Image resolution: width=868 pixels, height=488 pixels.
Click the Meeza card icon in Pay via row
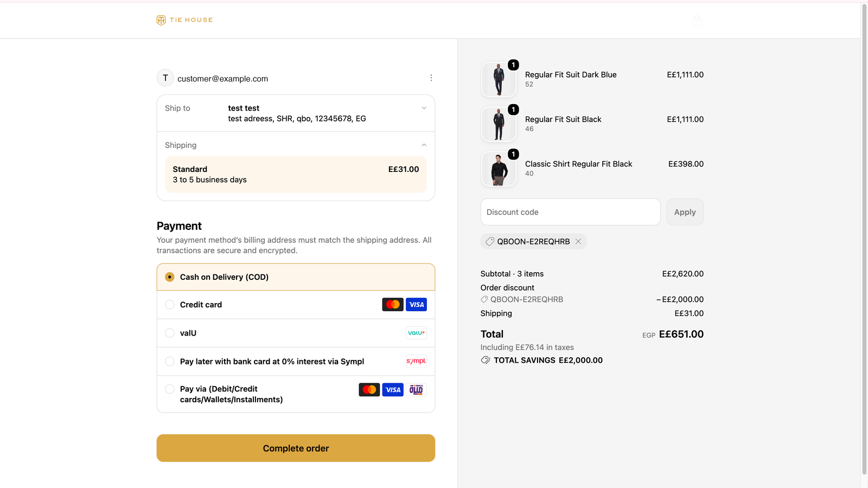pyautogui.click(x=416, y=390)
